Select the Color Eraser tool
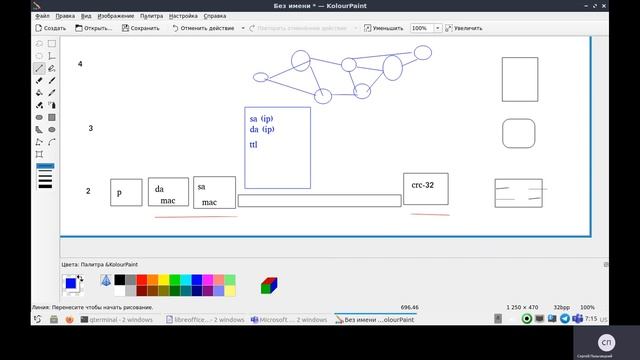This screenshot has height=360, width=640. pos(39,105)
